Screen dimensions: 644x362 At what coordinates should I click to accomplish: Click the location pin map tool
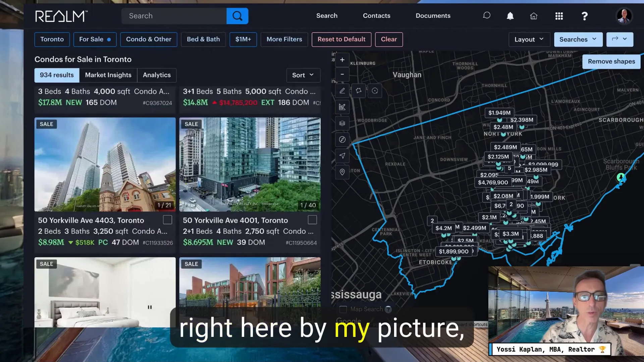click(x=342, y=172)
